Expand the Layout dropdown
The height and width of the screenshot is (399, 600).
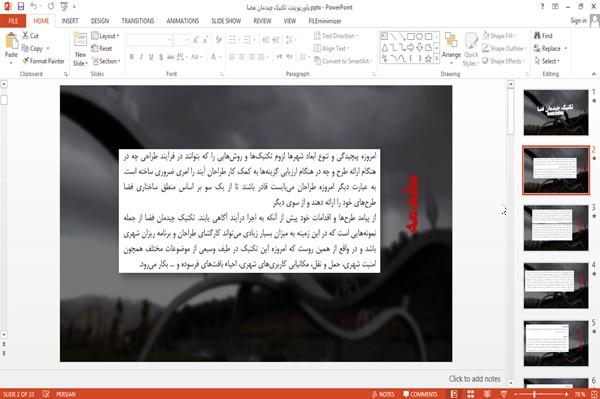tap(105, 36)
